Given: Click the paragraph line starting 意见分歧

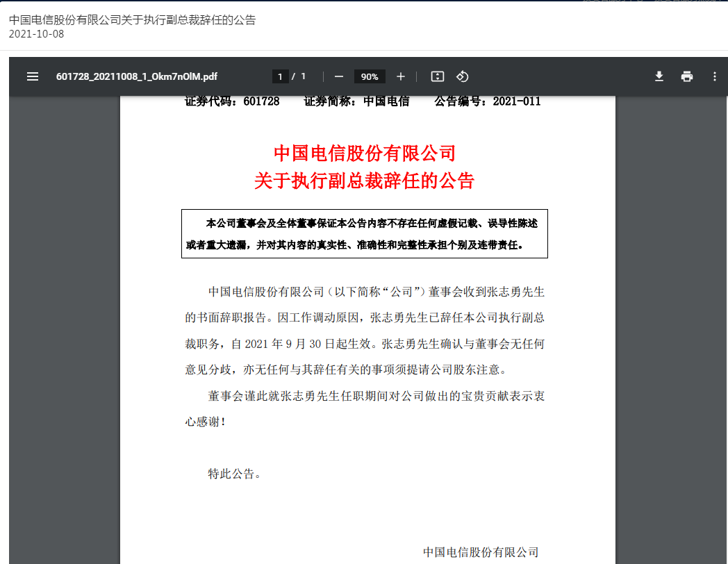Looking at the screenshot, I should pyautogui.click(x=347, y=370).
